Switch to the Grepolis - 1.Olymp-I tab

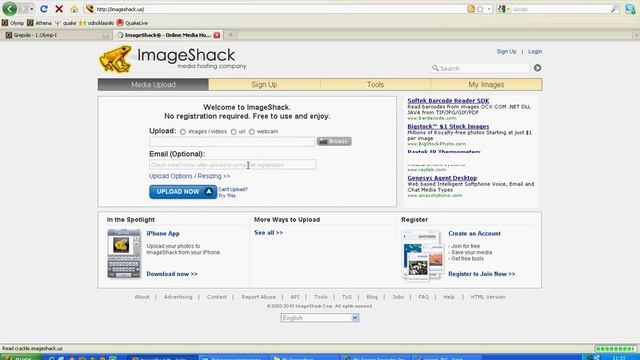57,36
